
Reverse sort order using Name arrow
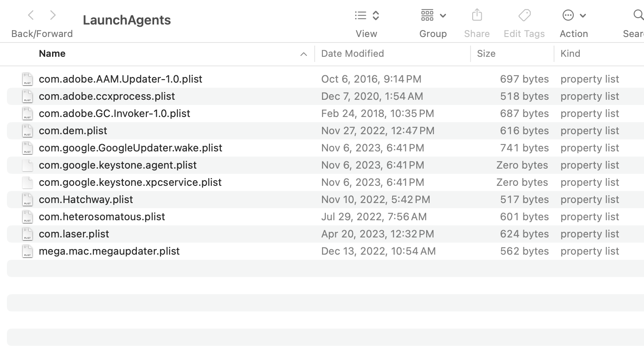(x=303, y=54)
